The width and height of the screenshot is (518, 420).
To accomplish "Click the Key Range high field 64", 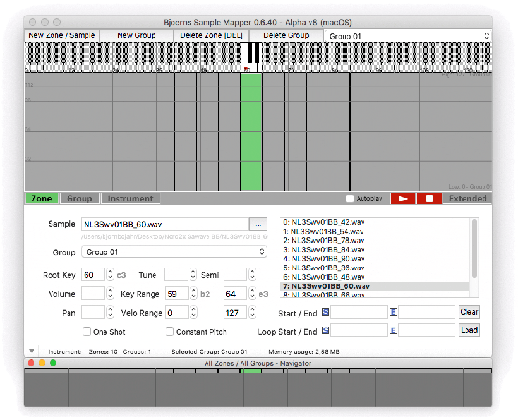I will (235, 293).
